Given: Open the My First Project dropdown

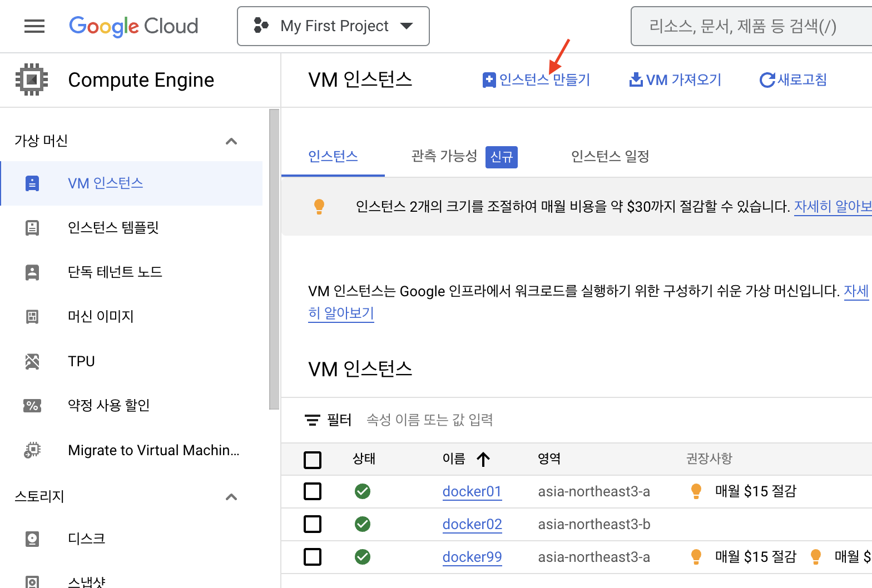Looking at the screenshot, I should (x=333, y=26).
